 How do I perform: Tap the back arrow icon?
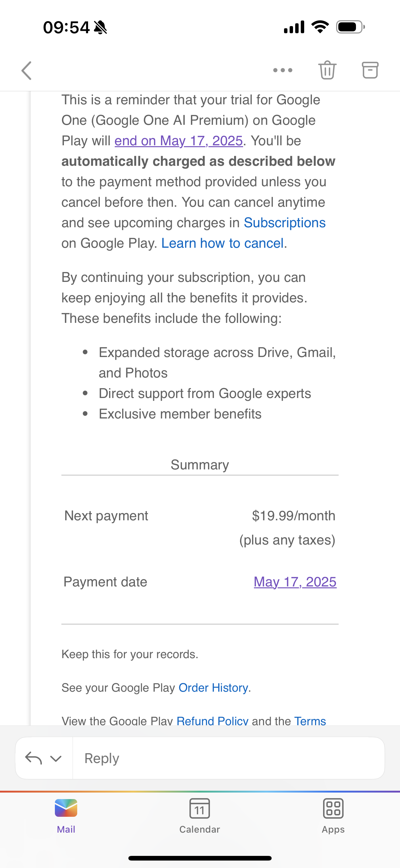[27, 70]
